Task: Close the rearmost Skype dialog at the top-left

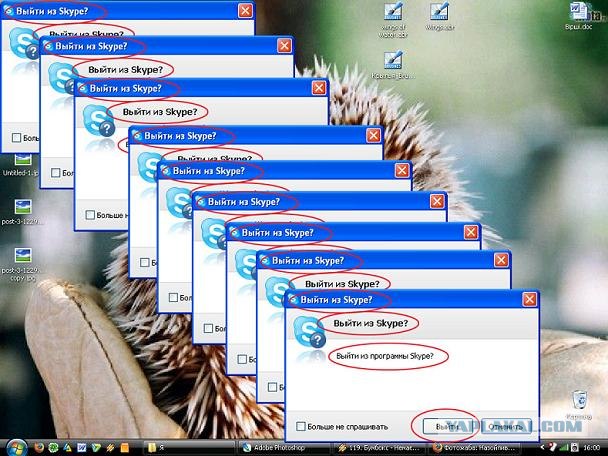Action: tap(245, 11)
